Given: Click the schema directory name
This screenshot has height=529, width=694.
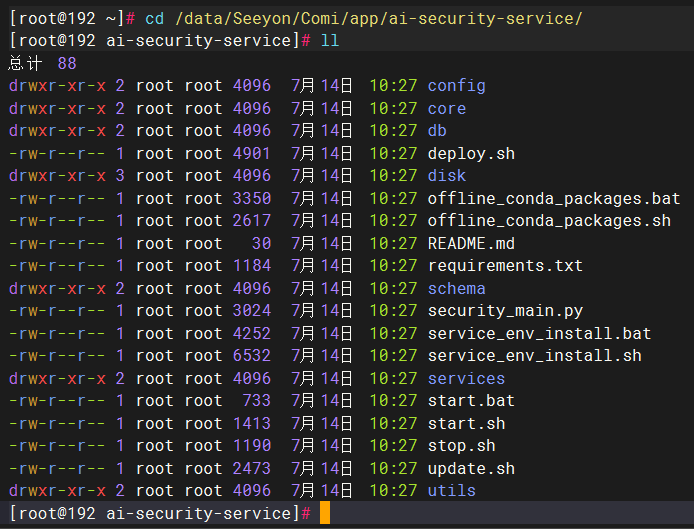Looking at the screenshot, I should [456, 288].
